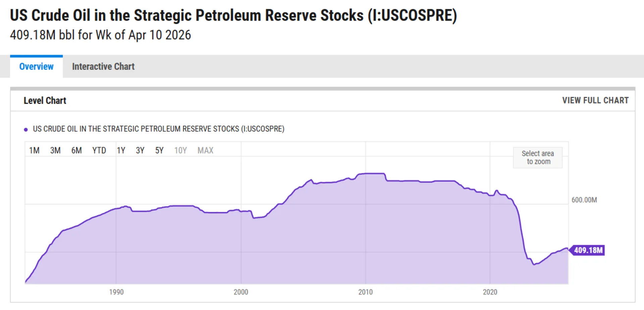Choose the 6M range option
The image size is (644, 310).
tap(76, 150)
